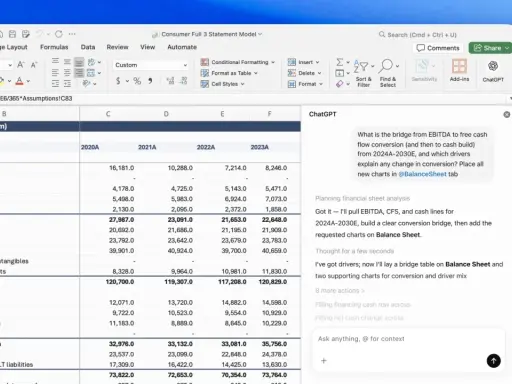
Task: Click the Align Left icon
Action: (55, 73)
